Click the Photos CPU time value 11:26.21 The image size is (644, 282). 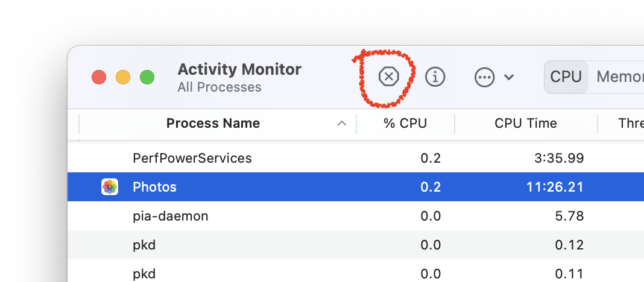tap(554, 187)
